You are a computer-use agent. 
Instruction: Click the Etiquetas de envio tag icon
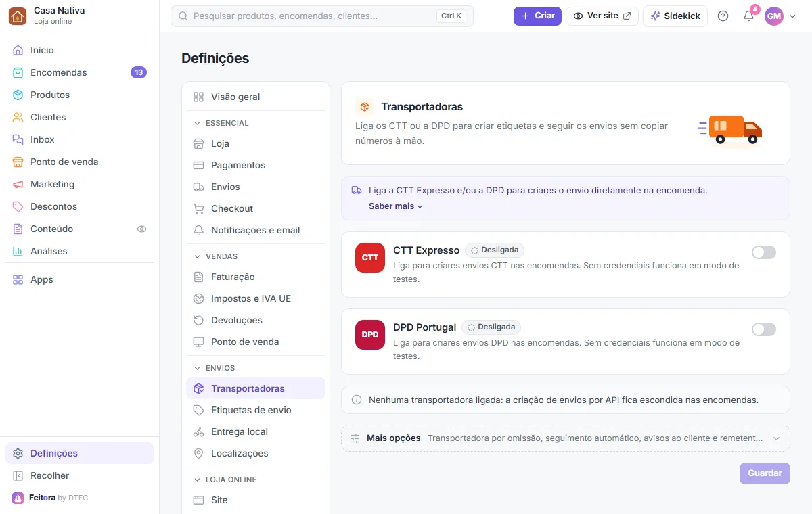(199, 410)
